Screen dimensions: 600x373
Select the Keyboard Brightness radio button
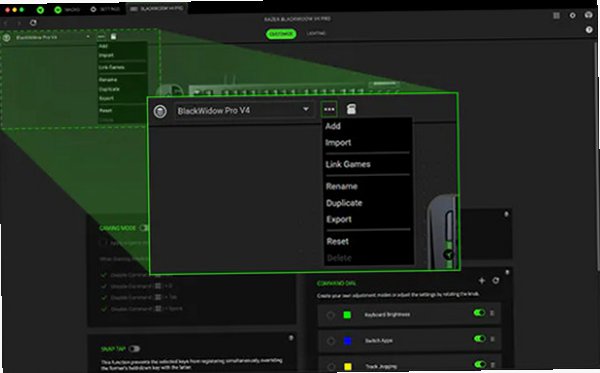(x=331, y=315)
